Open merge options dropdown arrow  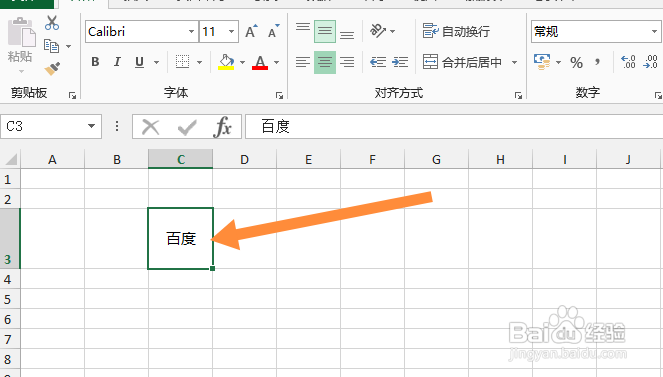pos(515,63)
